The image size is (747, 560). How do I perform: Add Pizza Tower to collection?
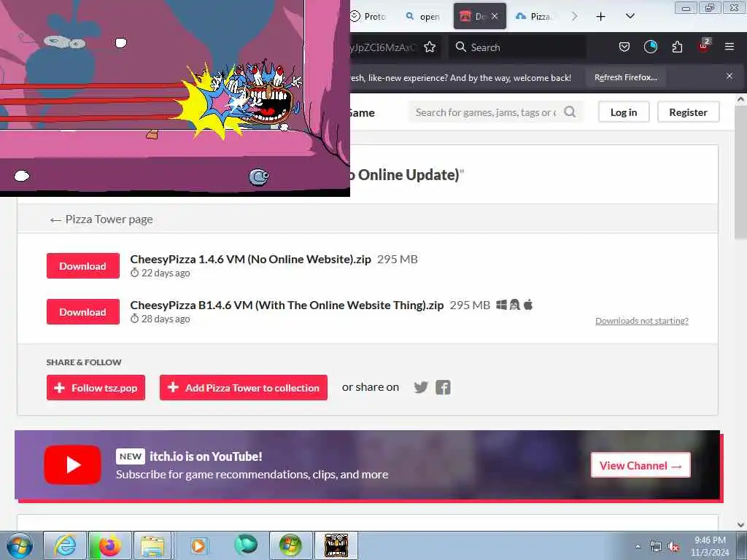click(244, 388)
